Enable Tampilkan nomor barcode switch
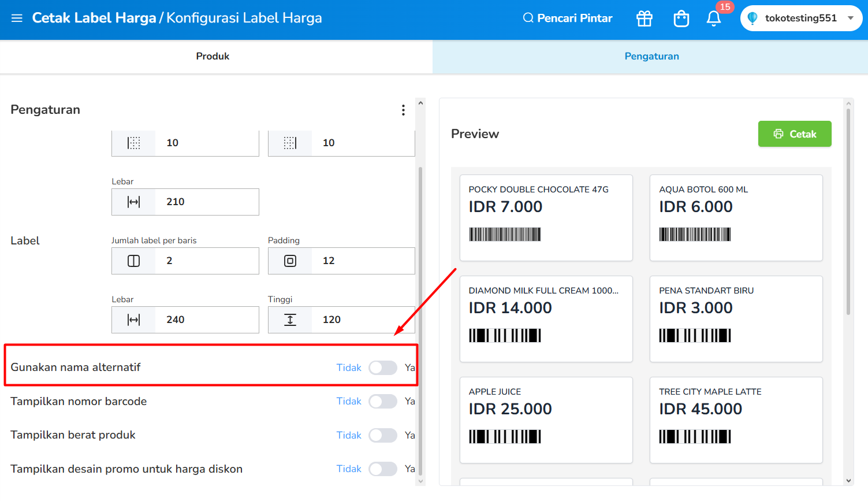This screenshot has width=868, height=501. [x=383, y=401]
